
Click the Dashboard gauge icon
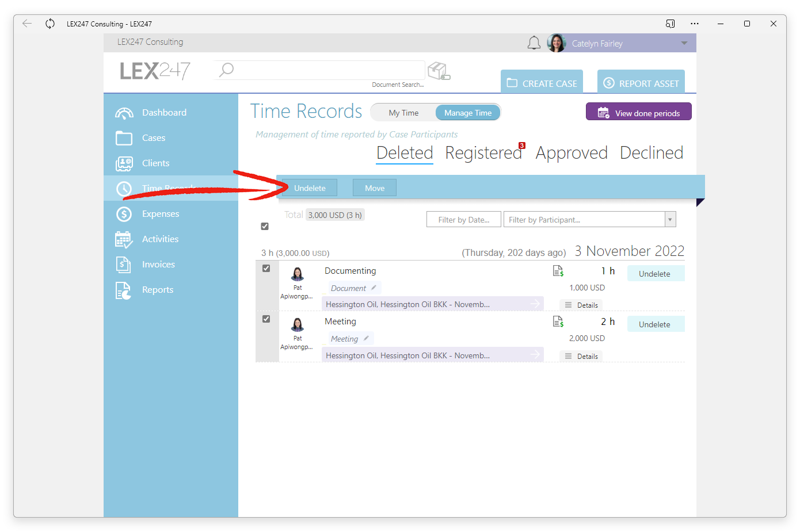coord(124,113)
